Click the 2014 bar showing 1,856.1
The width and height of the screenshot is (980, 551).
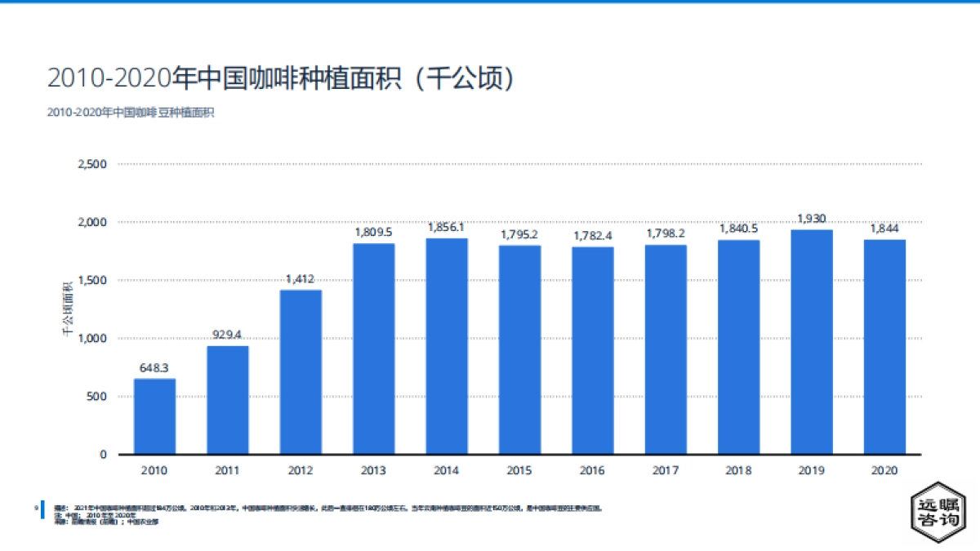pos(448,343)
